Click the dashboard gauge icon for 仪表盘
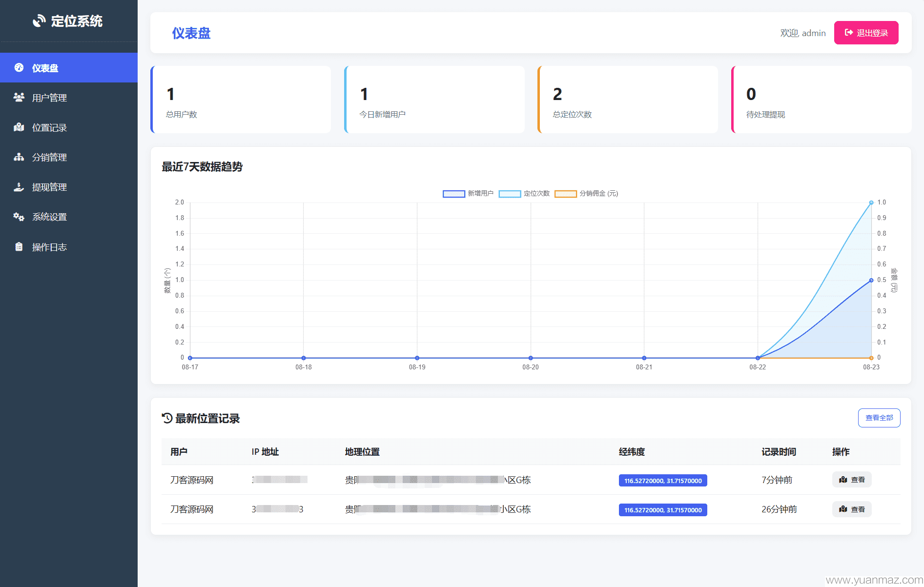 (19, 68)
